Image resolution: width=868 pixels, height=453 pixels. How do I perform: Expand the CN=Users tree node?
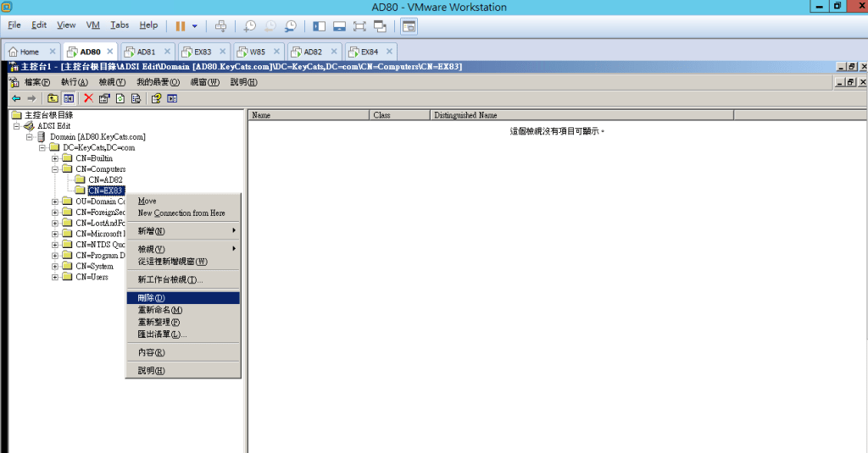point(55,277)
